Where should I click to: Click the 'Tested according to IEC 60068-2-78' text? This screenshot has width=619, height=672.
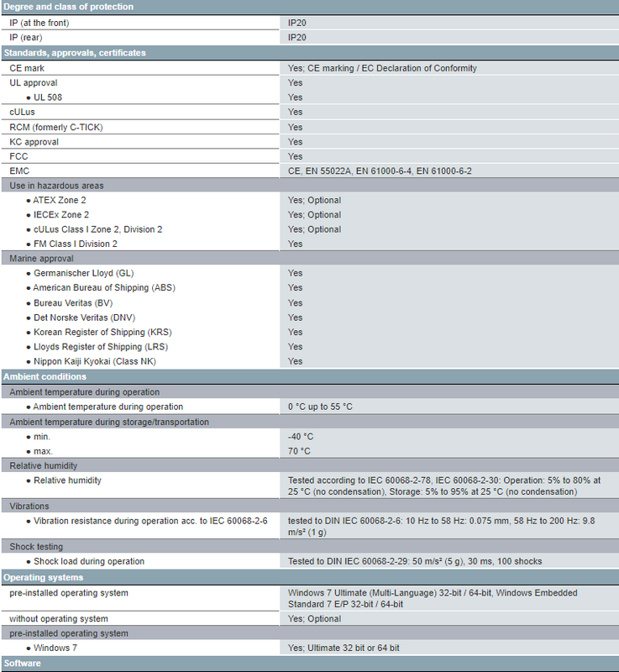tap(444, 486)
